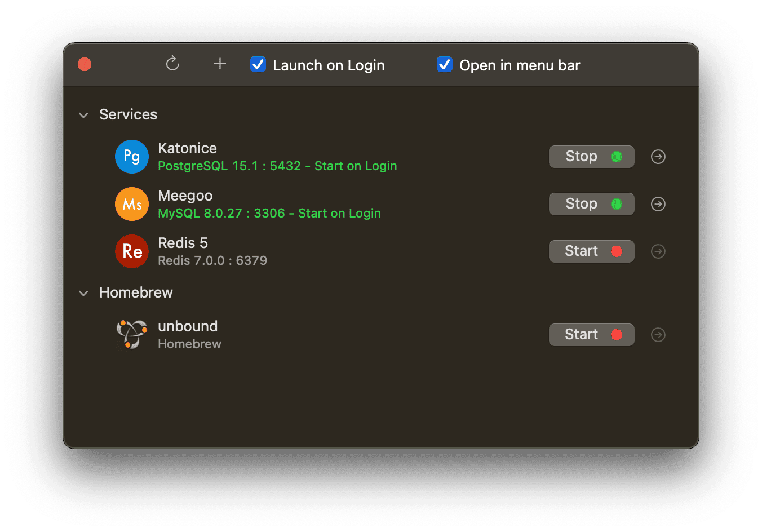The image size is (762, 532).
Task: Close the services window
Action: coord(85,64)
